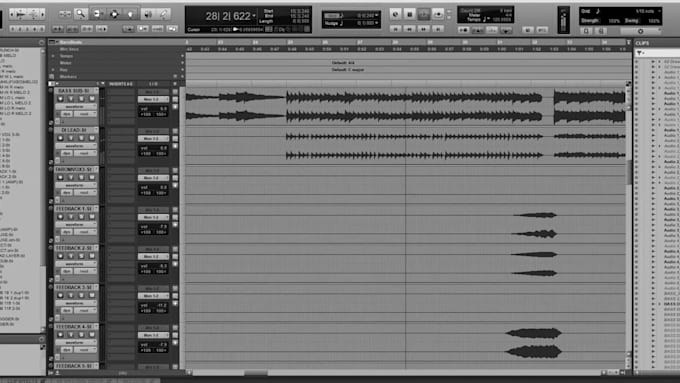Open BASS SUB waveform track view selector
Image resolution: width=680 pixels, height=383 pixels.
coord(75,106)
